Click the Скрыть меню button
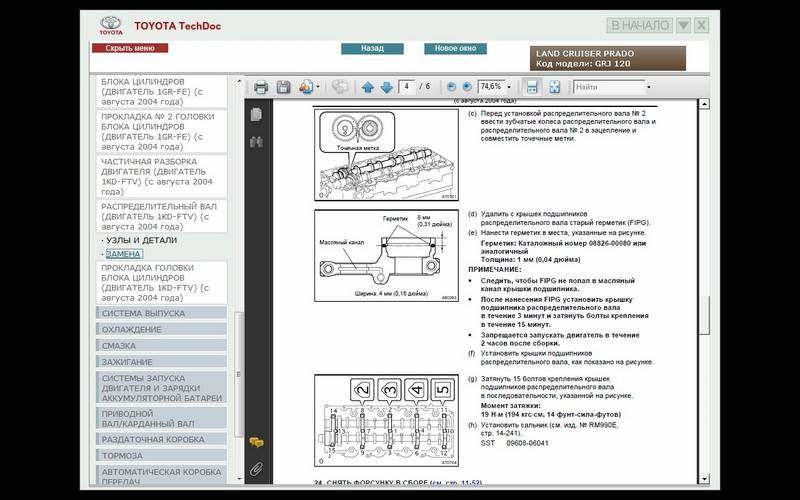 (130, 48)
